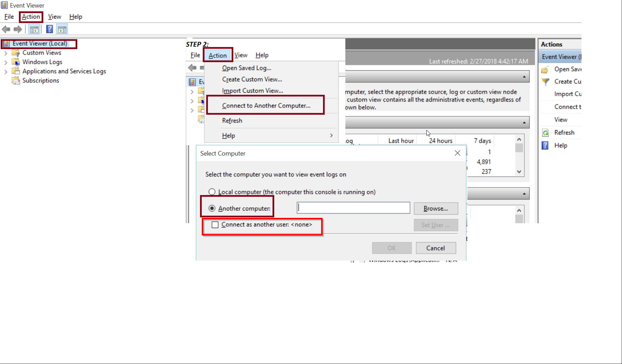This screenshot has height=364, width=622.
Task: Go back using main toolbar Back arrow
Action: [x=6, y=29]
